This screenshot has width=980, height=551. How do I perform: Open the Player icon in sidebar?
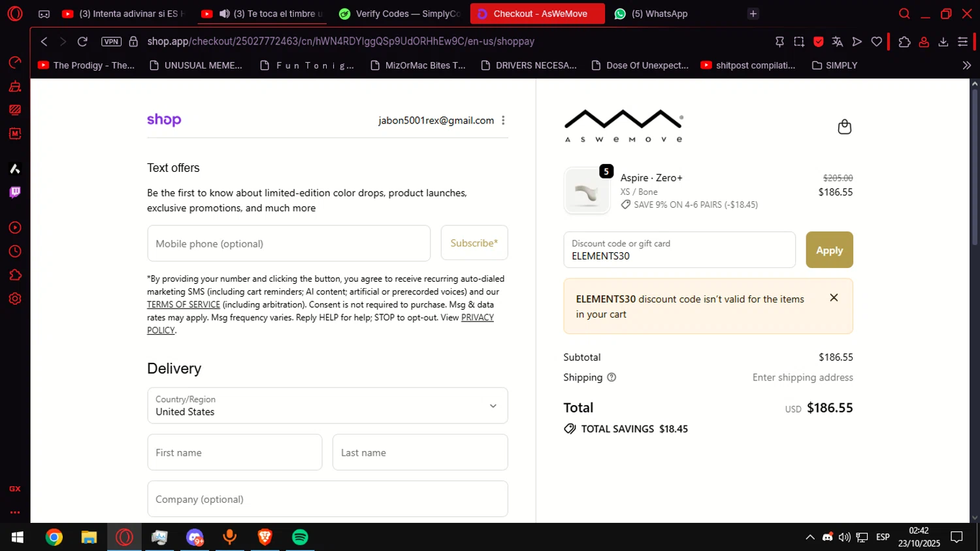click(x=14, y=227)
